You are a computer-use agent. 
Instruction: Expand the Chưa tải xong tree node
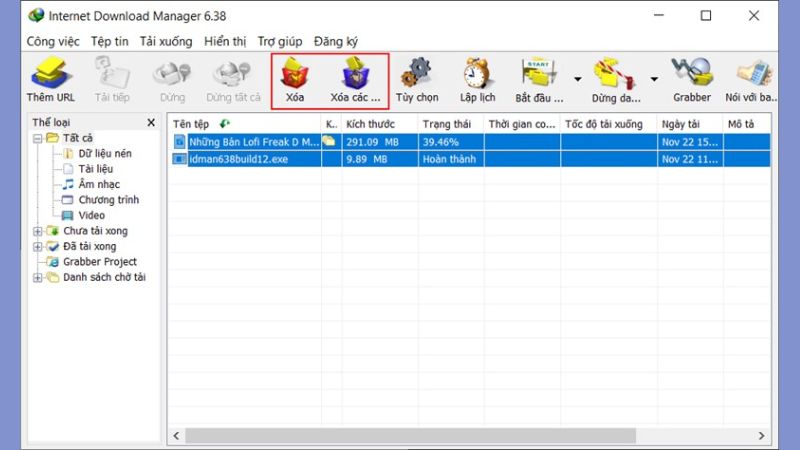pos(38,231)
